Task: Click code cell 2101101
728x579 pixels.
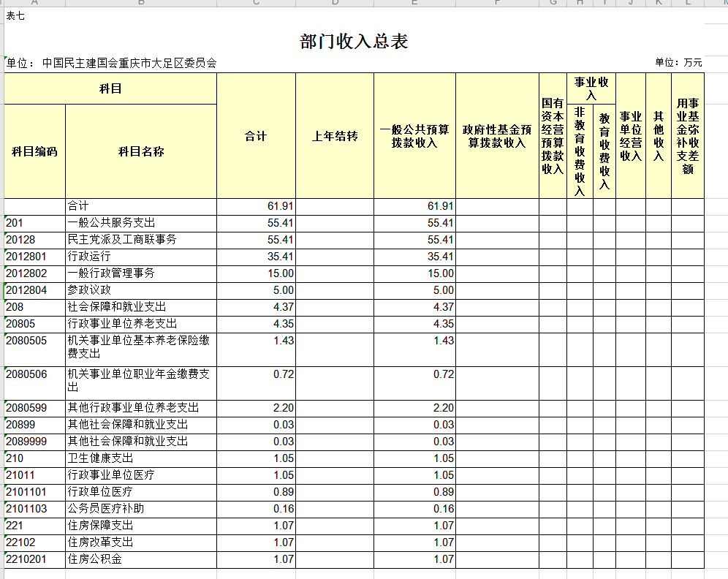Action: (35, 492)
